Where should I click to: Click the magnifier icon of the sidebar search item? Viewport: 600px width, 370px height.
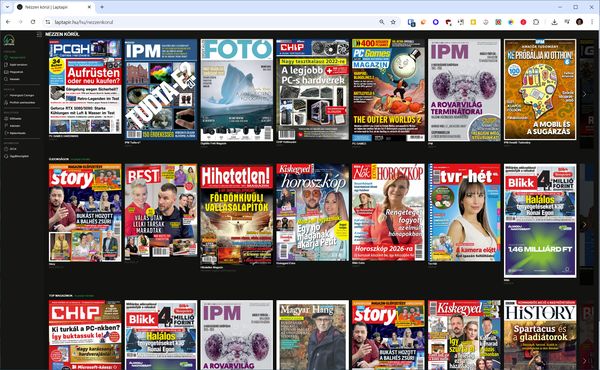click(x=6, y=79)
